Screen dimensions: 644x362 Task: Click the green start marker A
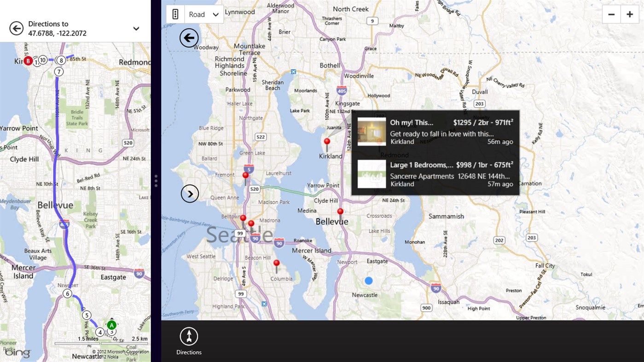(111, 325)
